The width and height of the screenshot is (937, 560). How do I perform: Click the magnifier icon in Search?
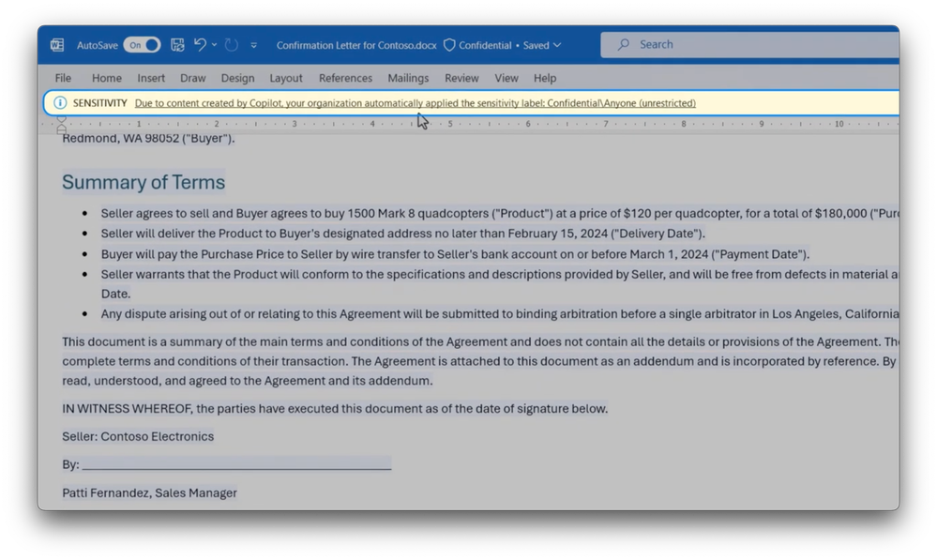coord(624,44)
